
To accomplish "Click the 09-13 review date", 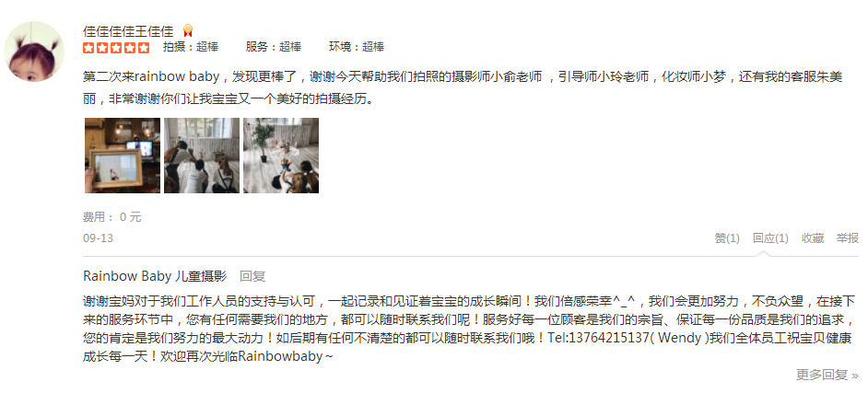I will [x=98, y=238].
